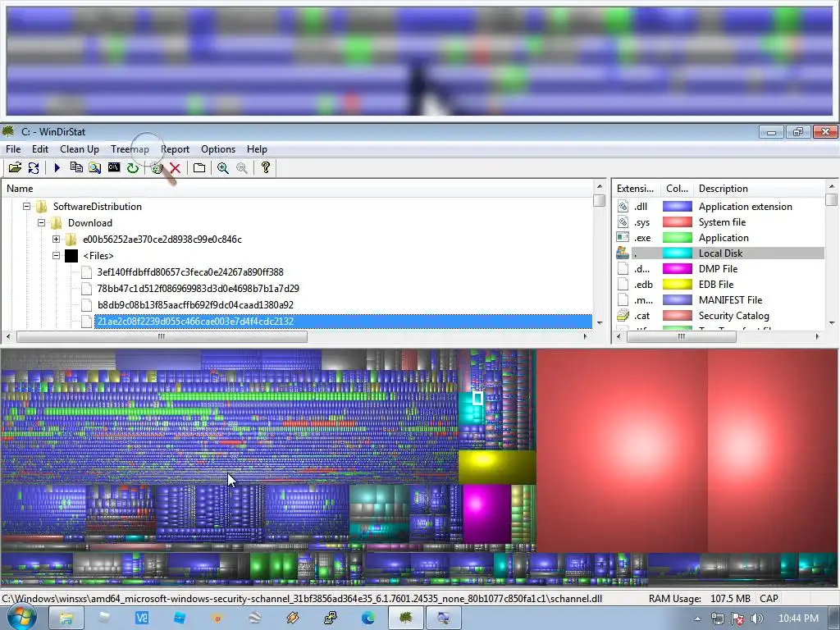Click the yellow EDB File color swatch
Viewport: 840px width, 630px height.
[x=677, y=284]
